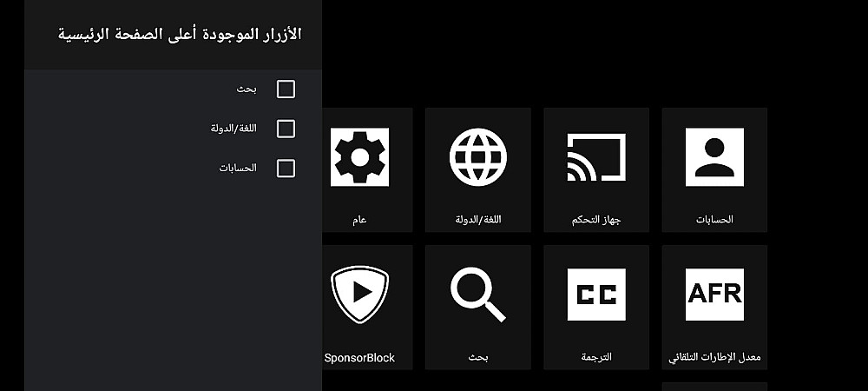The height and width of the screenshot is (391, 868).
Task: Click اللغة/الدولة label in side panel
Action: point(233,129)
